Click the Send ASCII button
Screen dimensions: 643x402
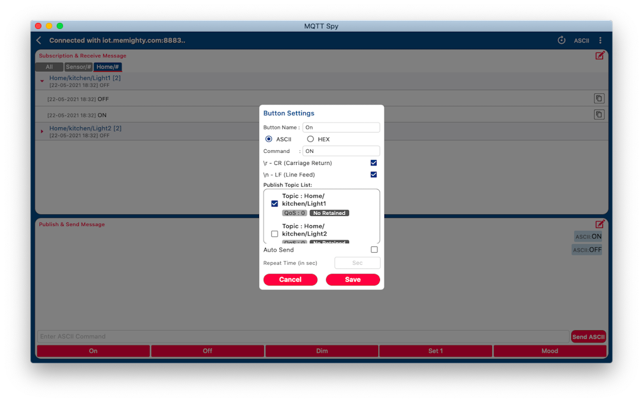click(x=588, y=337)
